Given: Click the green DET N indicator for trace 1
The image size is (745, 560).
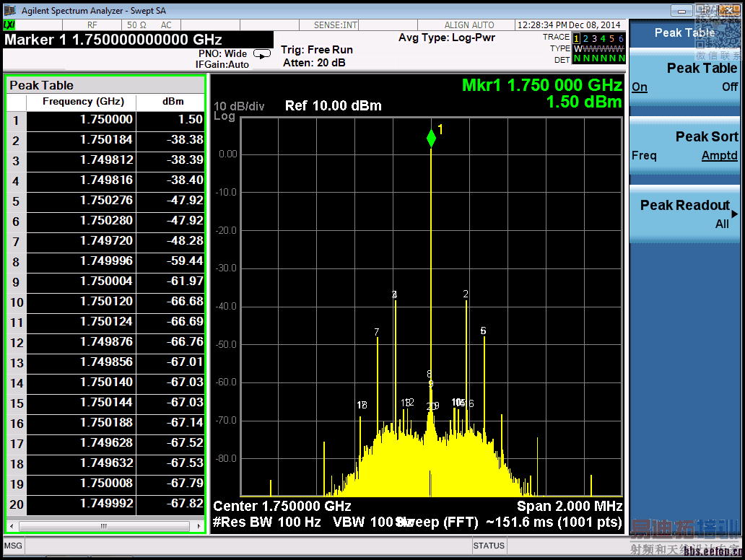Looking at the screenshot, I should (x=577, y=58).
